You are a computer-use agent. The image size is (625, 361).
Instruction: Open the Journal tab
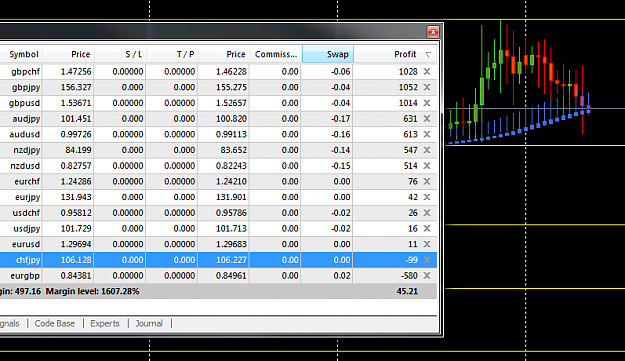(x=149, y=324)
